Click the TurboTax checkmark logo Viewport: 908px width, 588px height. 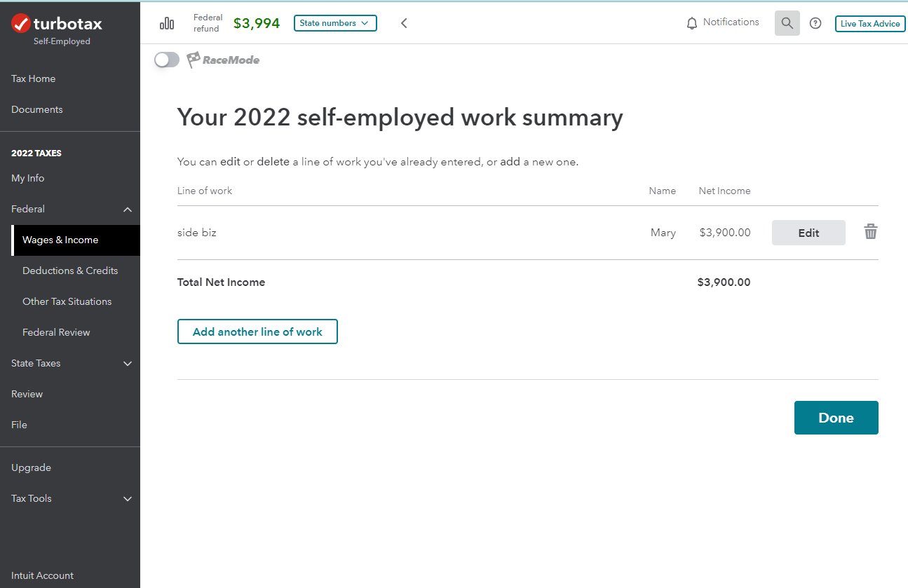coord(21,24)
